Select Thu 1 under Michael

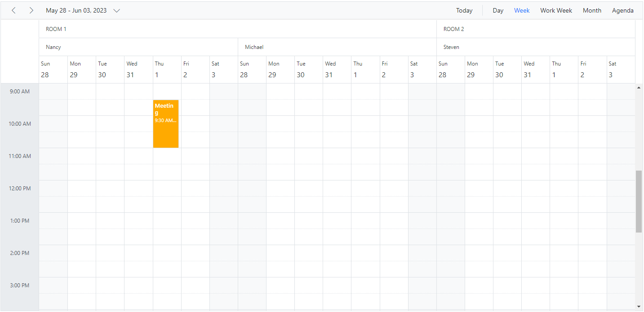(x=366, y=70)
